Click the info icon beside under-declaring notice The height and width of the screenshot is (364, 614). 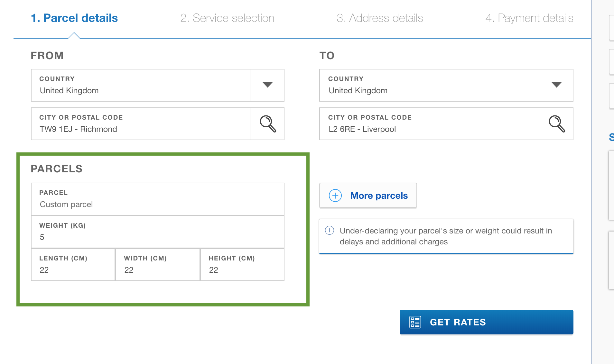click(x=330, y=230)
